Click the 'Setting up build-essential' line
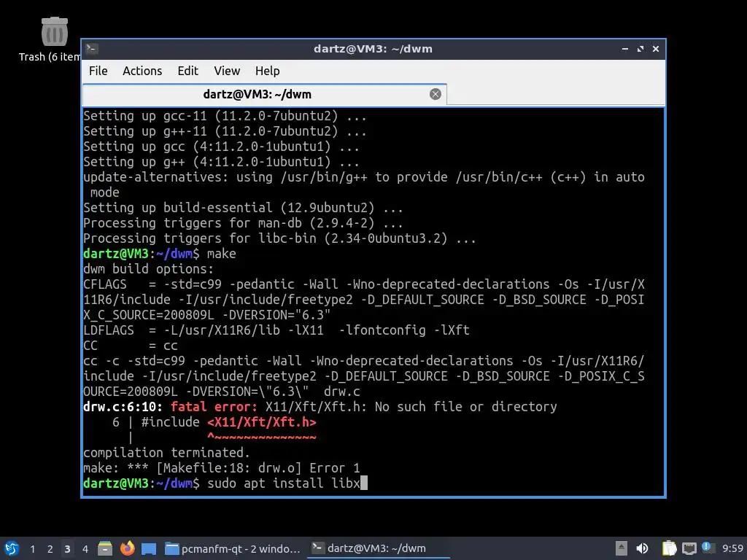747x560 pixels. tap(243, 208)
